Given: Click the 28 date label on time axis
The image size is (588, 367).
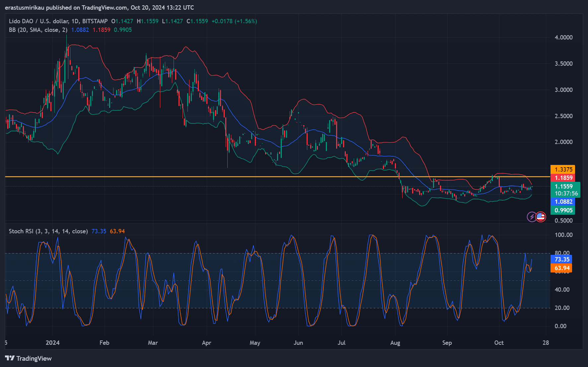Looking at the screenshot, I should [546, 343].
